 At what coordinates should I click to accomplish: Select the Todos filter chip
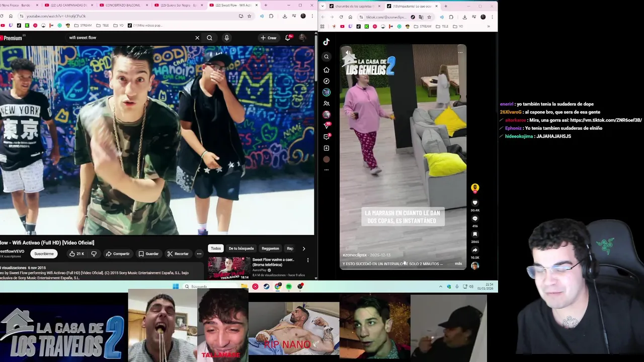[216, 248]
